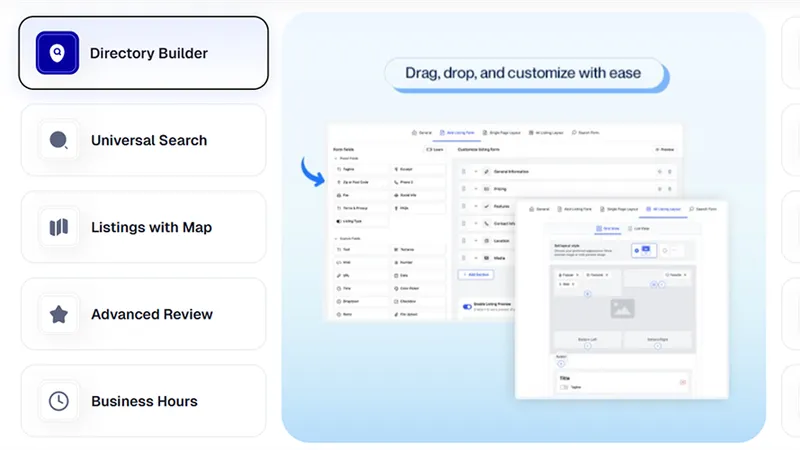The height and width of the screenshot is (450, 800).
Task: Expand the Pricing section chevron
Action: [476, 189]
